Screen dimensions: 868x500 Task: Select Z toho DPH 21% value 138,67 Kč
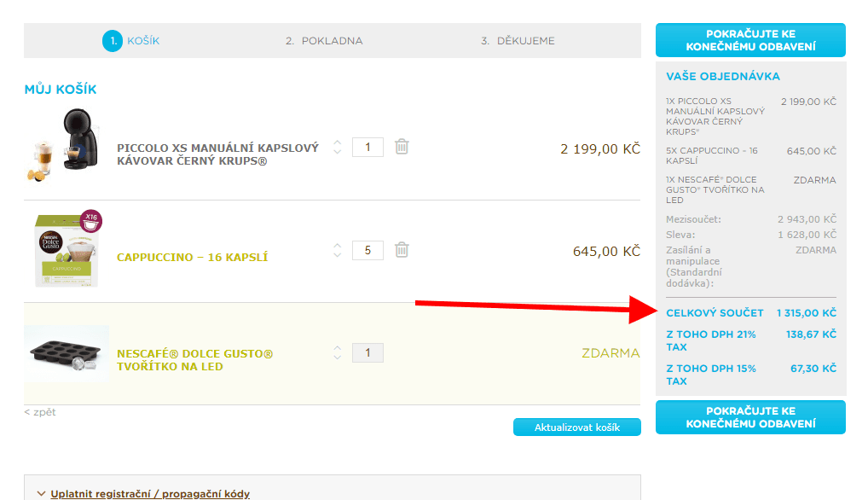811,334
